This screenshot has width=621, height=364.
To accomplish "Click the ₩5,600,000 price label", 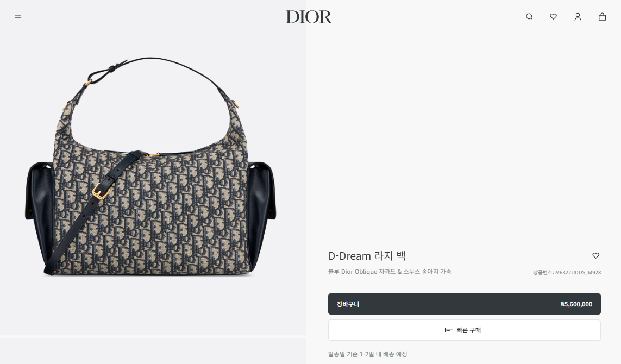I will [576, 304].
